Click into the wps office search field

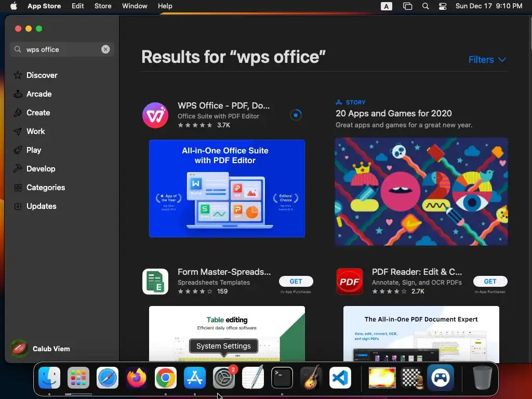click(62, 49)
